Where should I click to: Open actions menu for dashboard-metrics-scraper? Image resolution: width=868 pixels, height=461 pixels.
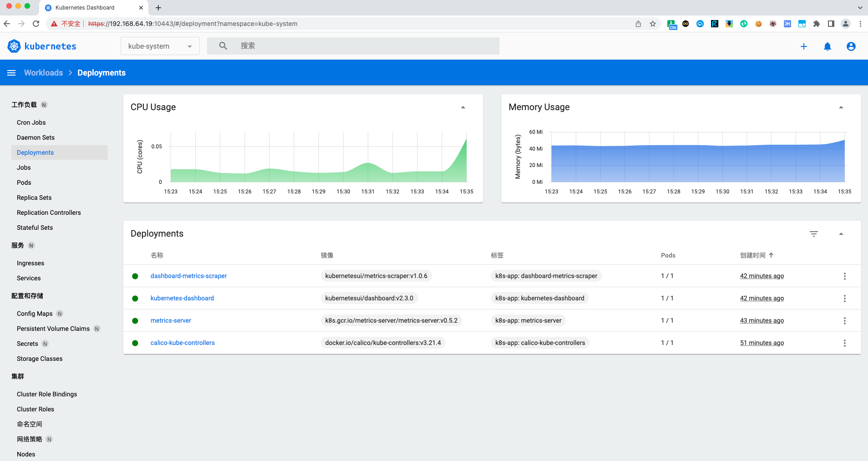[x=845, y=276]
